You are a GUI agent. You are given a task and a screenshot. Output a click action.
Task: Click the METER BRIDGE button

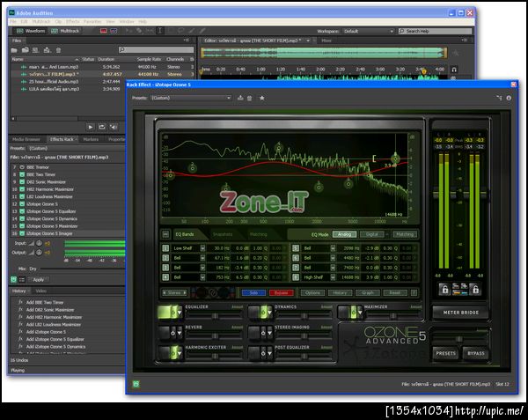click(460, 313)
